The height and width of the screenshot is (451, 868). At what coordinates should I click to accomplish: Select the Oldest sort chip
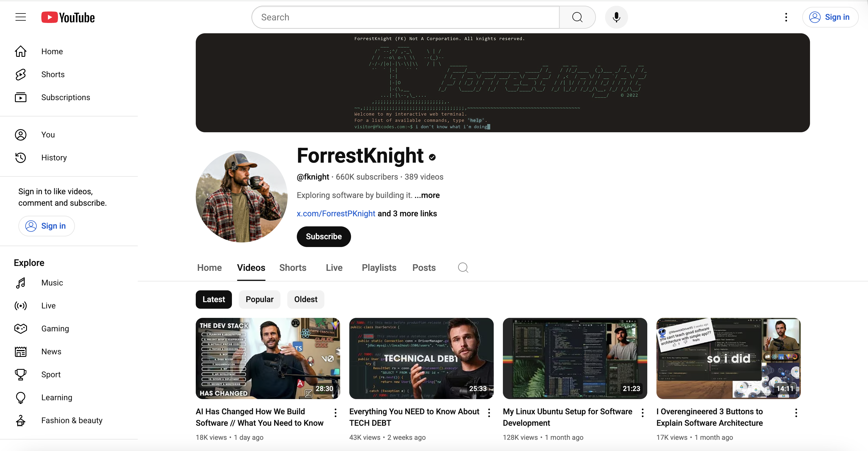point(306,300)
